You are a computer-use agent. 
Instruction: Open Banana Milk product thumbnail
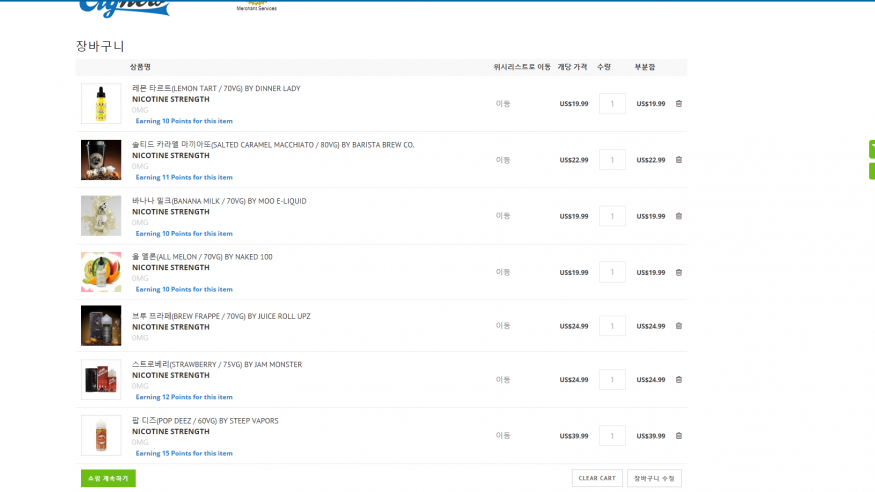tap(101, 216)
